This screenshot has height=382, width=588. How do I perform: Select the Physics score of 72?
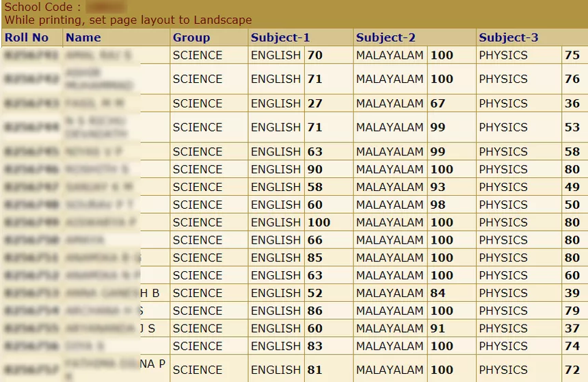click(572, 370)
